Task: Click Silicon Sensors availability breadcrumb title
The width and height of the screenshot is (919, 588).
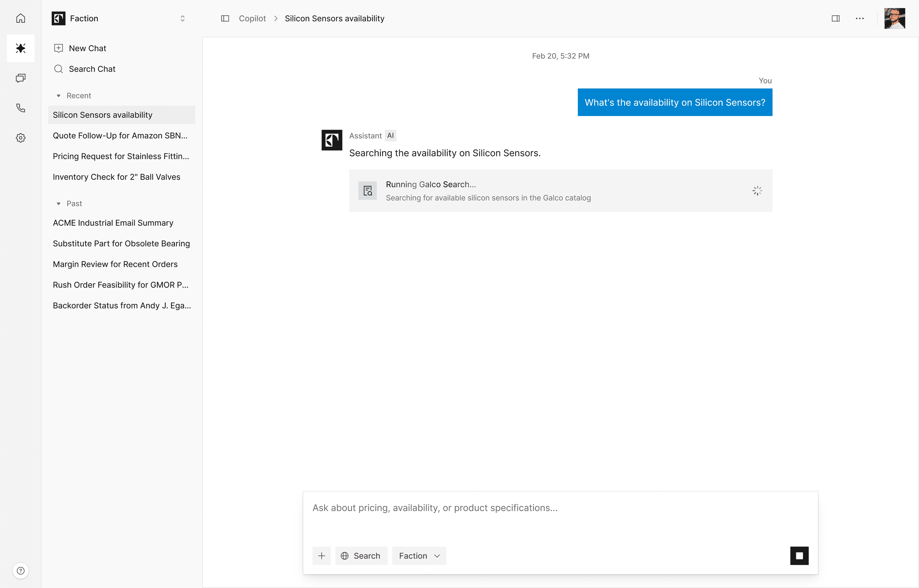Action: coord(335,18)
